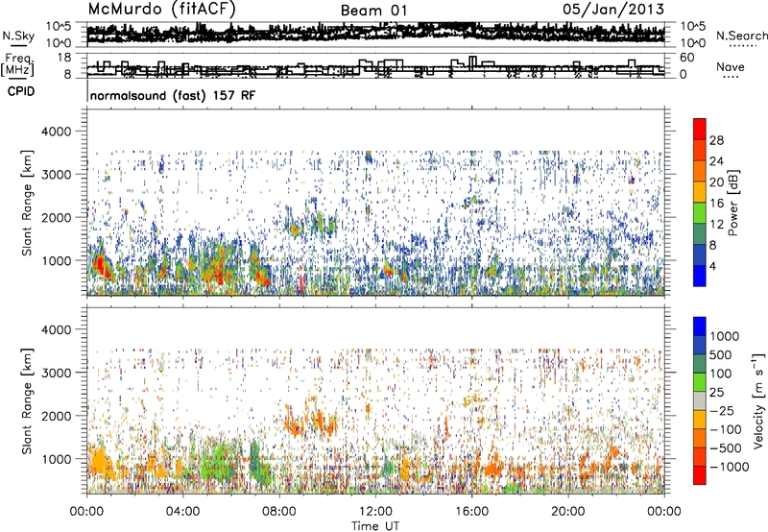Select the 24 label on Power colorbar

[x=716, y=161]
